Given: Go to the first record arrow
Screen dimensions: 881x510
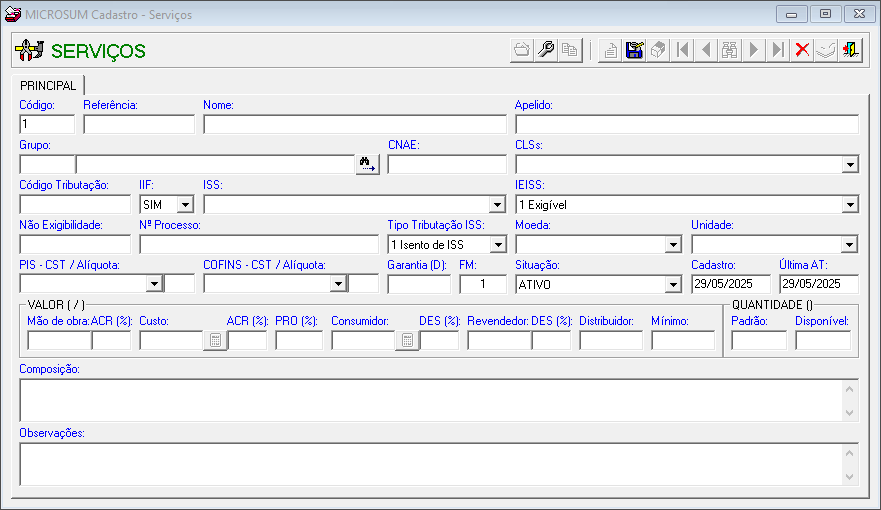Looking at the screenshot, I should pyautogui.click(x=682, y=50).
